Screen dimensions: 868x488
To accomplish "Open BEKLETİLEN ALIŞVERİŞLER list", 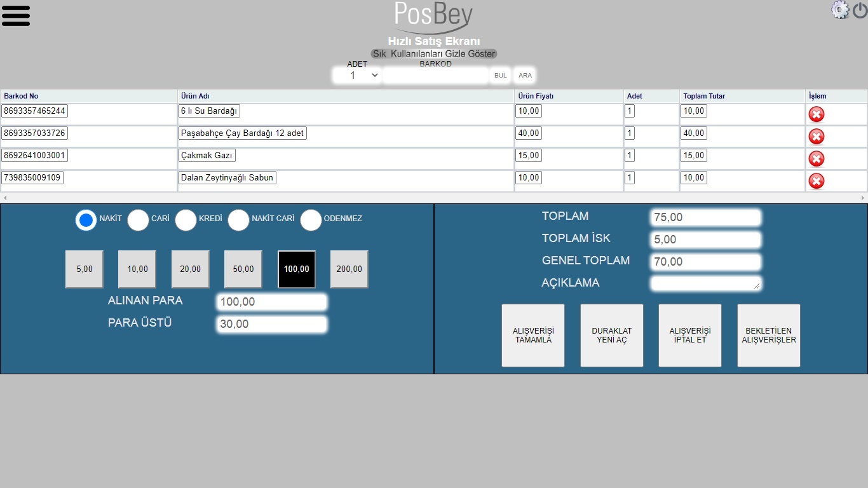I will click(768, 335).
